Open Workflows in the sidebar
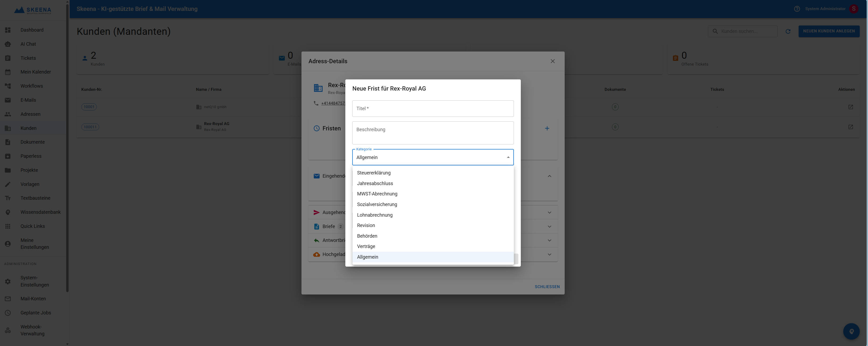Image resolution: width=868 pixels, height=346 pixels. pyautogui.click(x=31, y=86)
